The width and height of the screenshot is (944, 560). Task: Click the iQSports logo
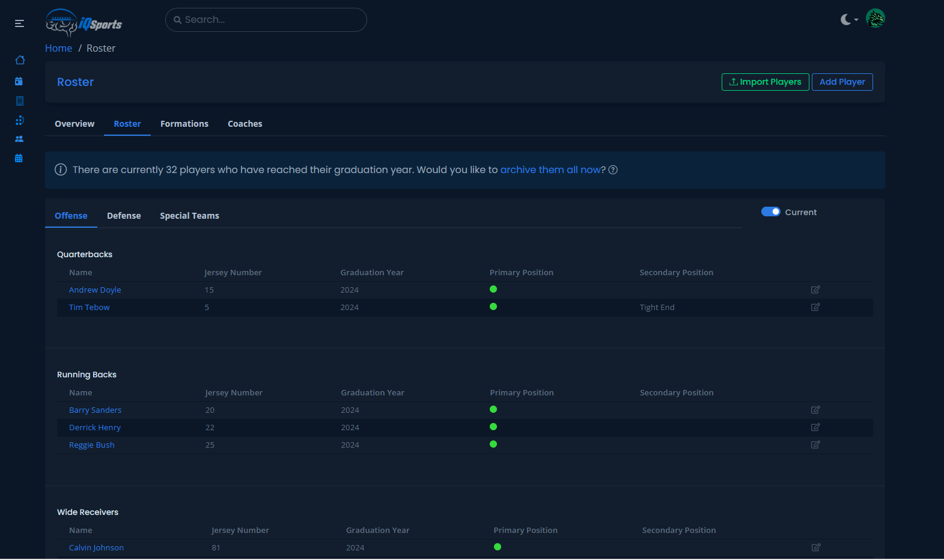84,23
